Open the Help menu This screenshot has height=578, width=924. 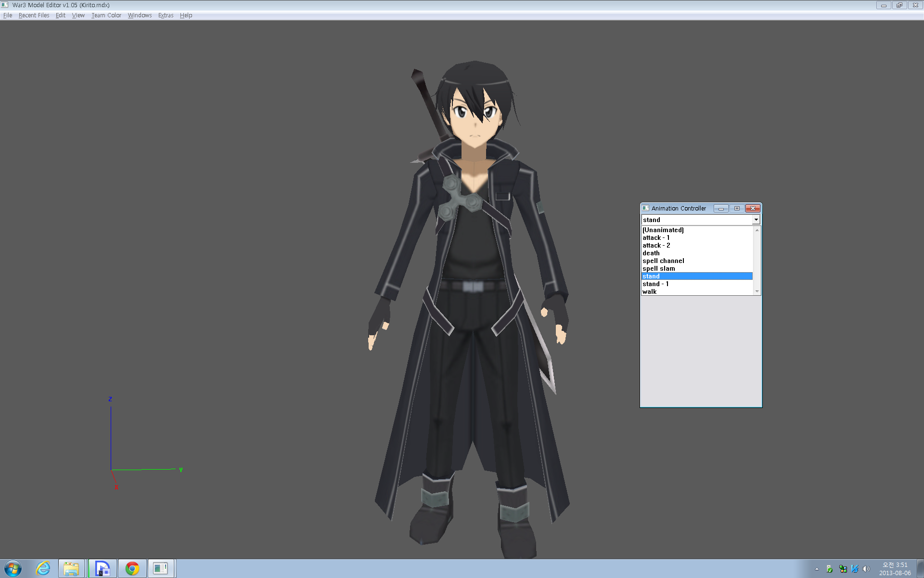pyautogui.click(x=186, y=15)
